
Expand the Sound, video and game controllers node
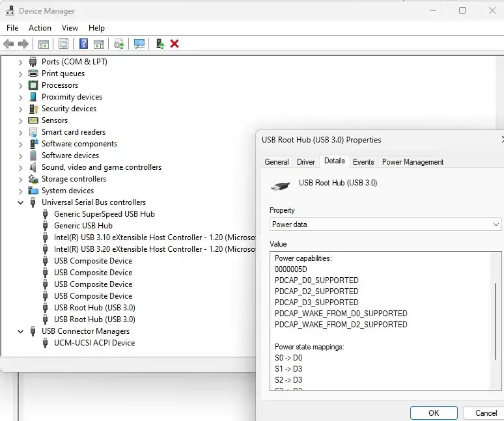20,168
